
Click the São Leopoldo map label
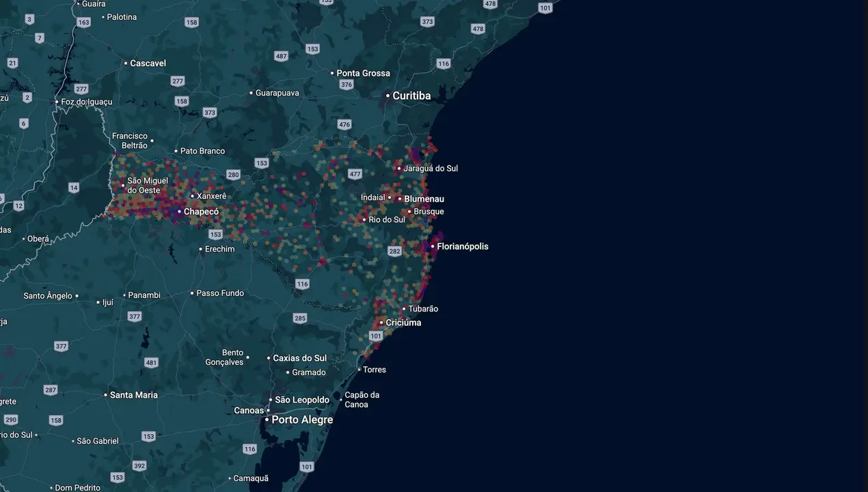(302, 400)
